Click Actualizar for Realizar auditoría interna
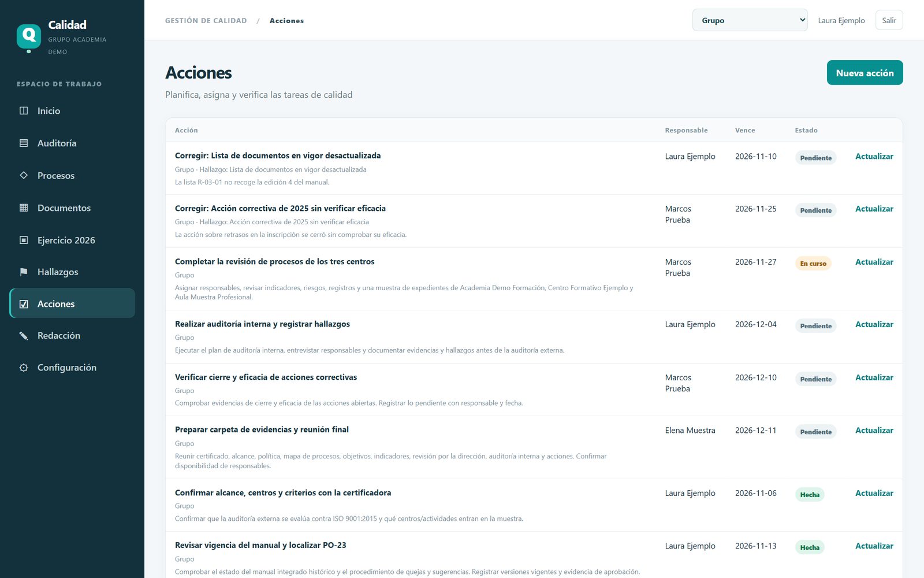Image resolution: width=924 pixels, height=578 pixels. pyautogui.click(x=874, y=324)
